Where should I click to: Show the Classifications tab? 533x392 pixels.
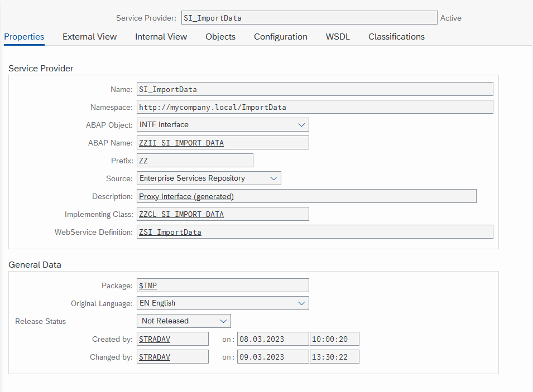click(x=396, y=37)
